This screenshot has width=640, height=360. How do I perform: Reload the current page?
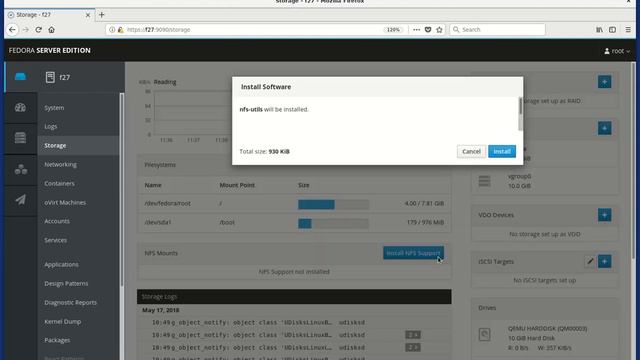pos(38,29)
